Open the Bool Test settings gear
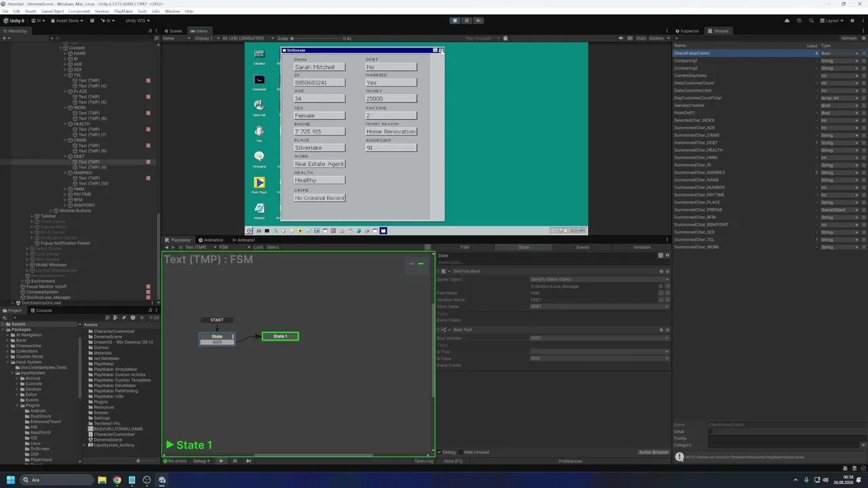The width and height of the screenshot is (868, 488). pos(667,329)
